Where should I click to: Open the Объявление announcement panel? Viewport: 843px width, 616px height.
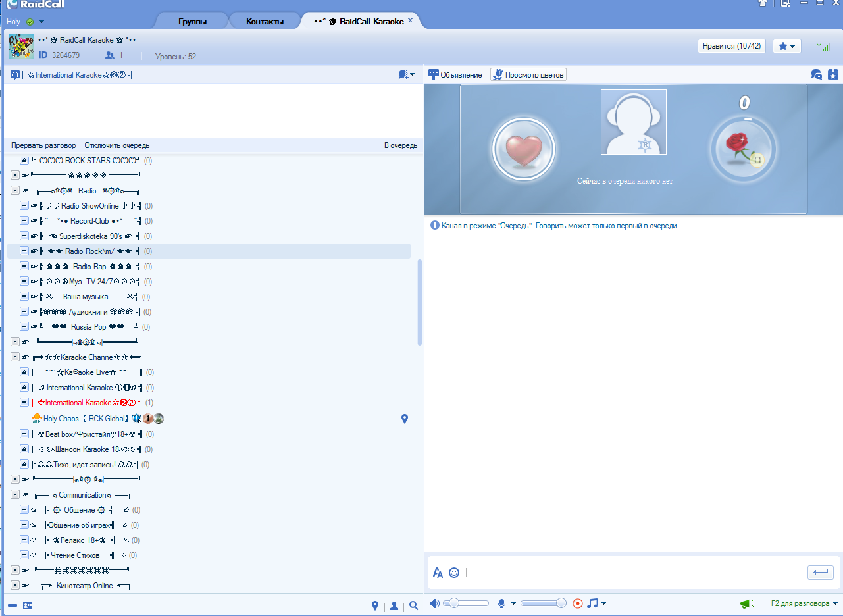point(455,75)
